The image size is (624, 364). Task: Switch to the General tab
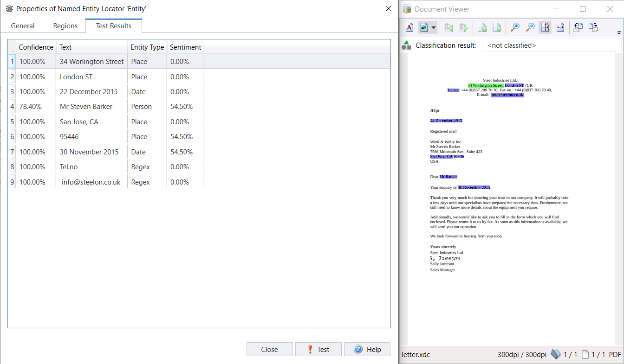(23, 26)
